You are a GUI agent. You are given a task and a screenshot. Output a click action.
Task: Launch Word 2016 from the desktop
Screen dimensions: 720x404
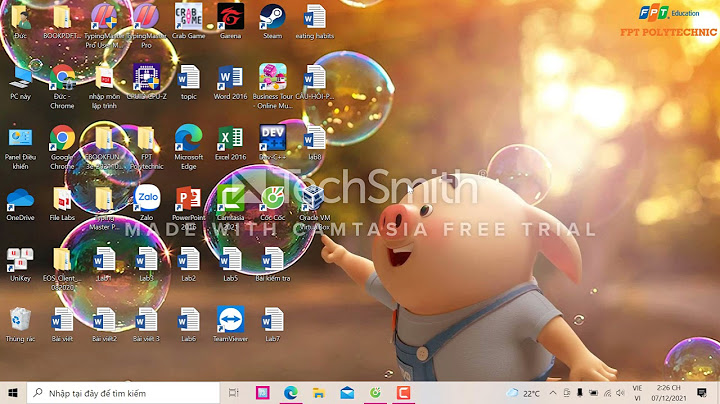coord(231,82)
